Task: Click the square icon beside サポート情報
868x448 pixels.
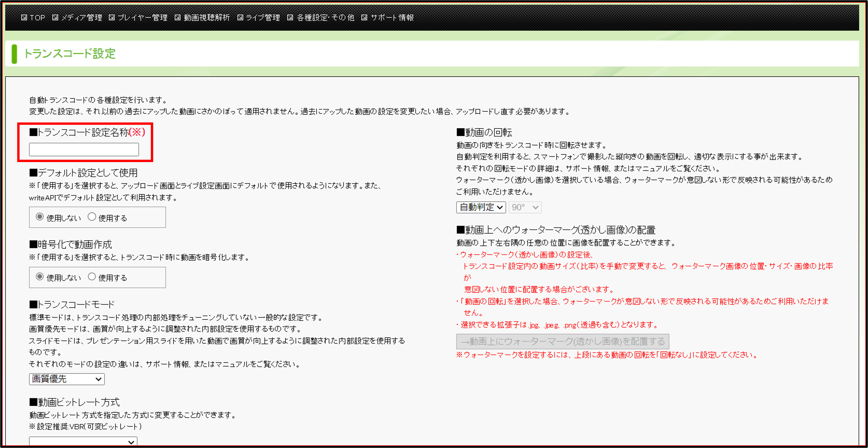Action: tap(364, 17)
